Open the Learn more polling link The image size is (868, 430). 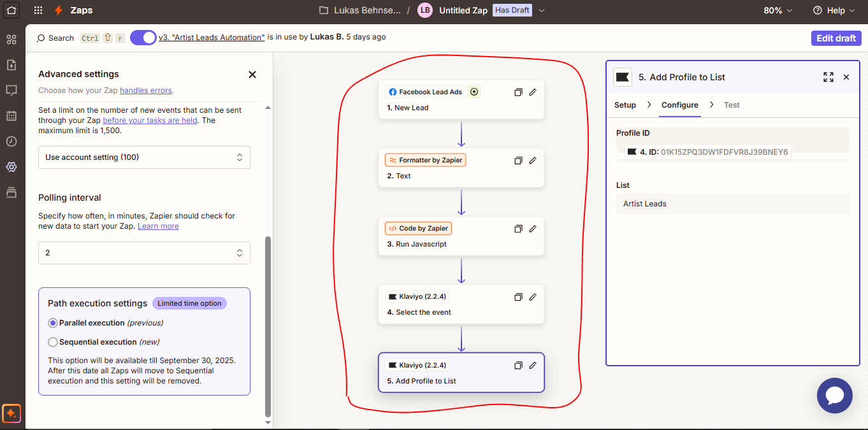click(158, 226)
